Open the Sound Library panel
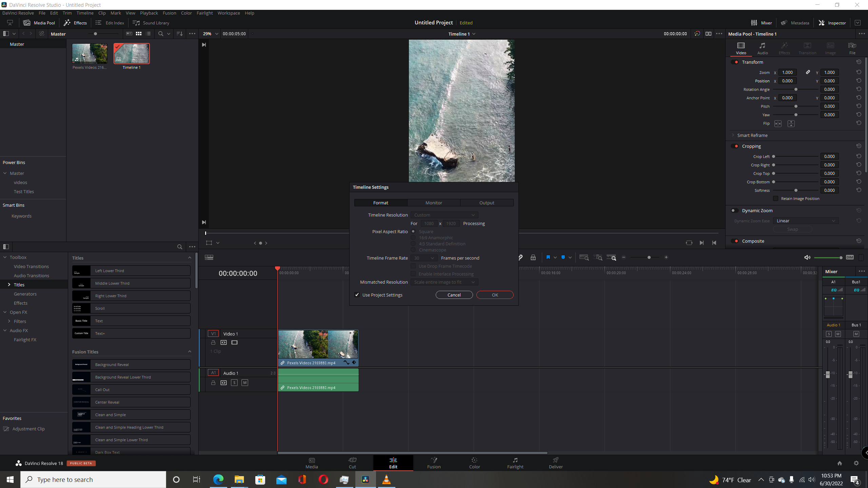868x488 pixels. pyautogui.click(x=151, y=23)
